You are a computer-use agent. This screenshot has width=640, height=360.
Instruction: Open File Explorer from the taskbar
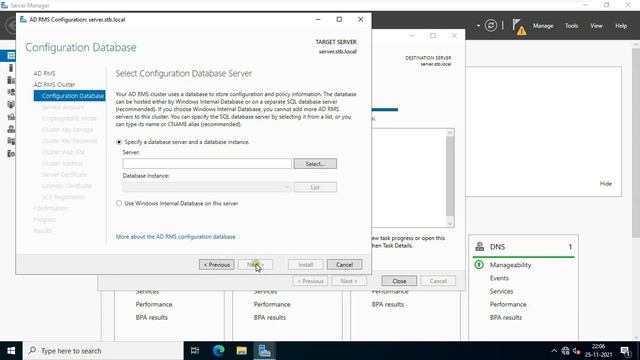click(x=241, y=351)
